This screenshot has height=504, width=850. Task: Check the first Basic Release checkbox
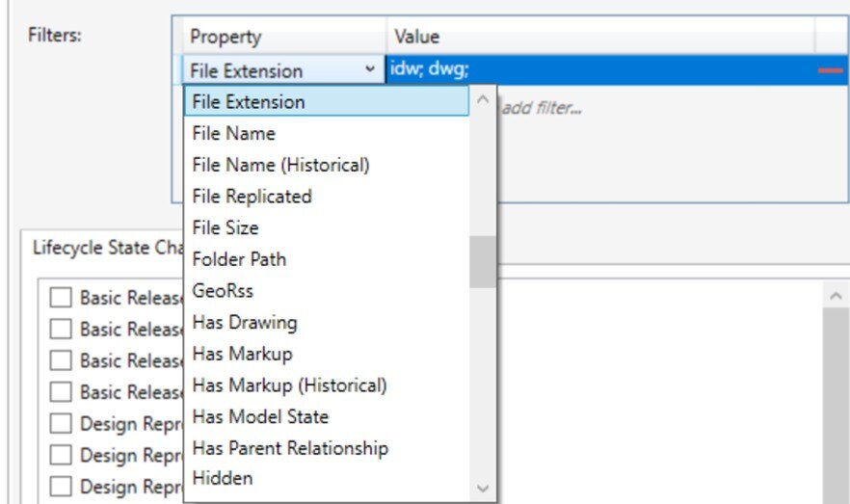coord(61,298)
